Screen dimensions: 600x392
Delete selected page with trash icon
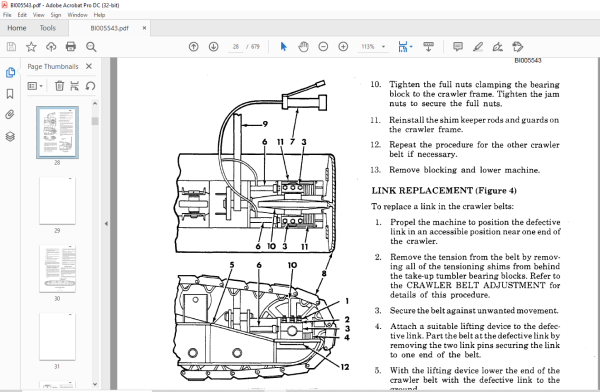[59, 86]
